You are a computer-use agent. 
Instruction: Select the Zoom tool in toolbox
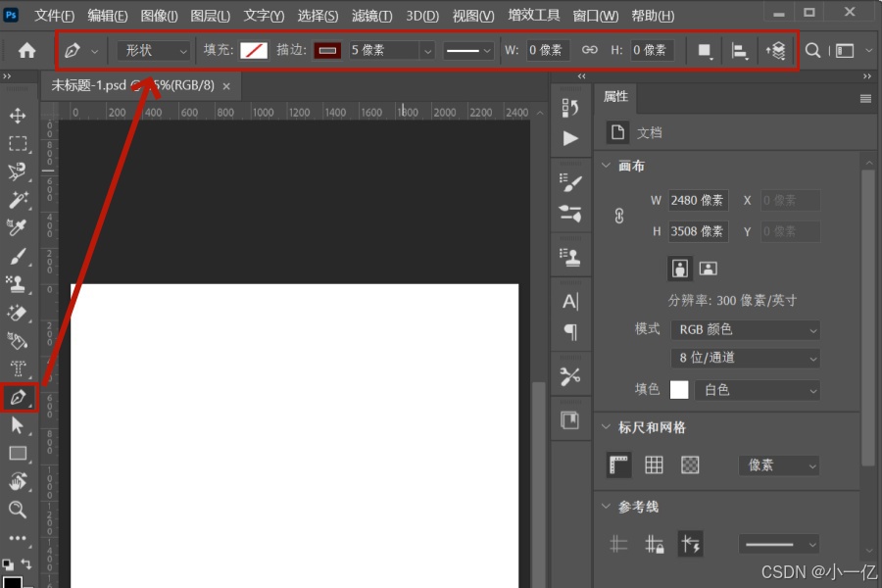(x=18, y=510)
